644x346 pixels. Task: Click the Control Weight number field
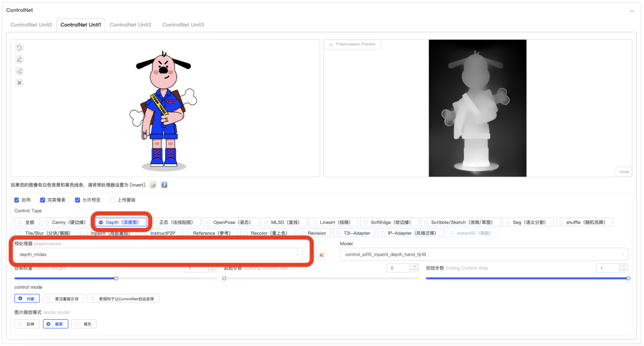(x=197, y=268)
